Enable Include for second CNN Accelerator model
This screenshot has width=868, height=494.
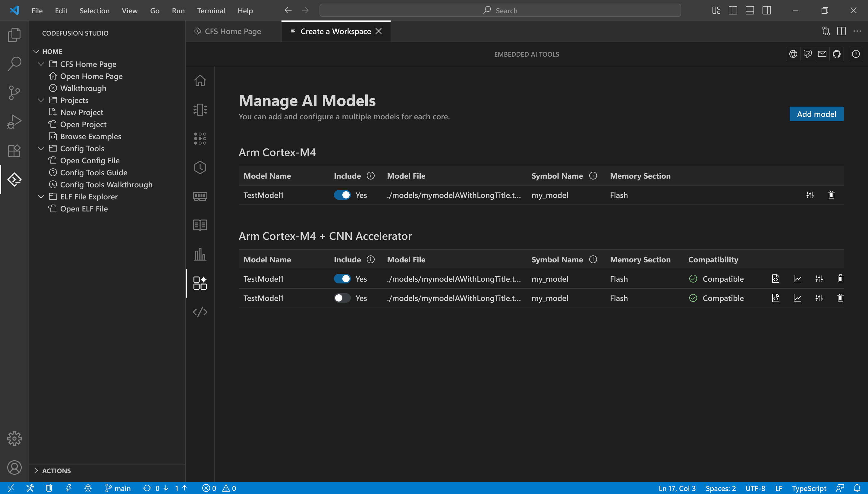[342, 298]
